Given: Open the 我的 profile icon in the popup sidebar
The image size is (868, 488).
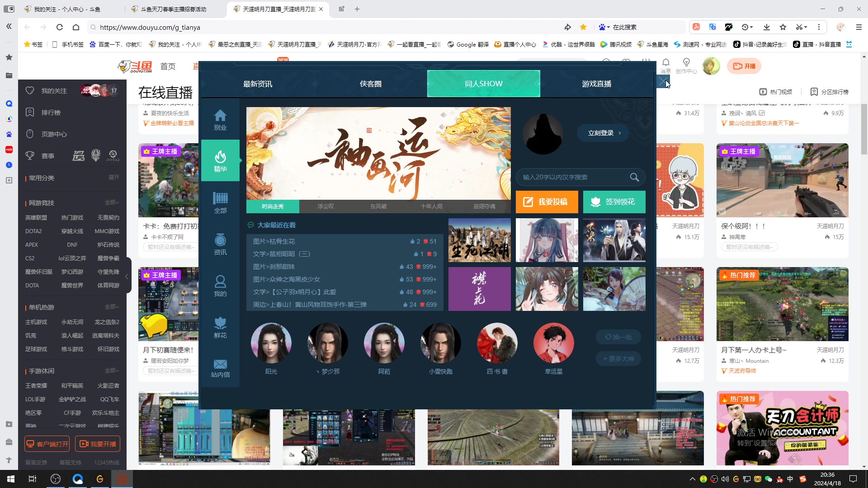Looking at the screenshot, I should pos(220,286).
